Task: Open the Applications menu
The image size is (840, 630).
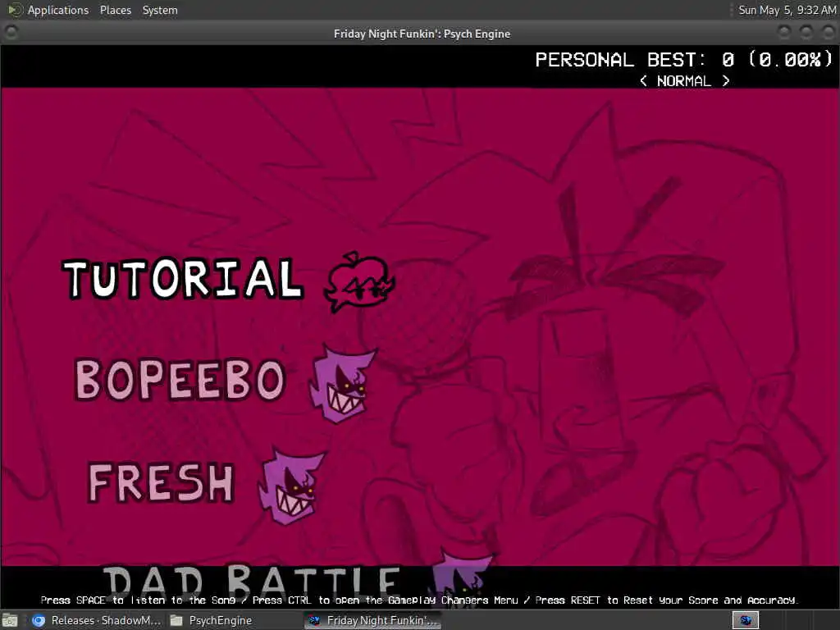Action: point(58,10)
